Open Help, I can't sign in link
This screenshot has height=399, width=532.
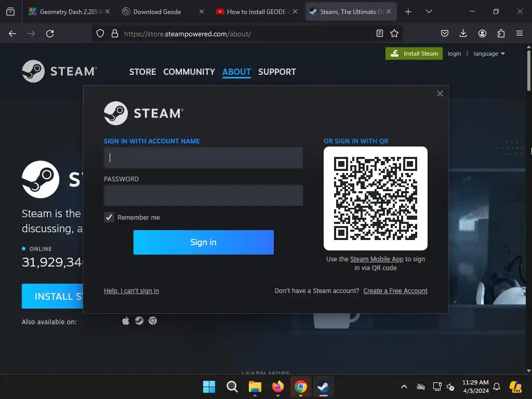pos(131,291)
